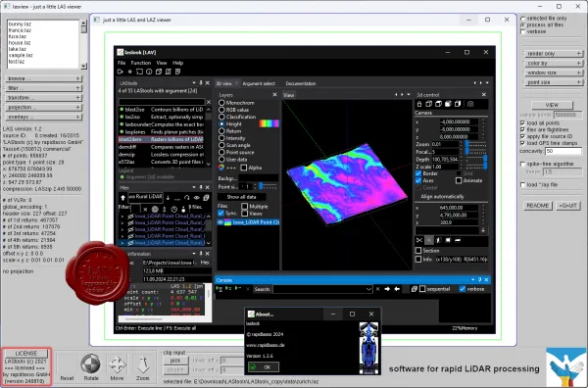Open the Function menu in laslook
Viewport: 588px width, 388px height.
[x=140, y=63]
